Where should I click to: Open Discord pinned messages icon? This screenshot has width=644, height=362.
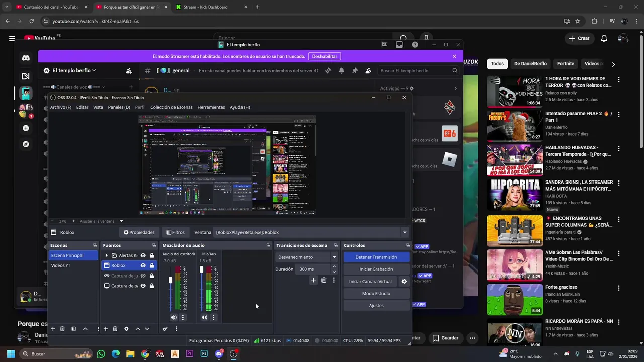(355, 71)
